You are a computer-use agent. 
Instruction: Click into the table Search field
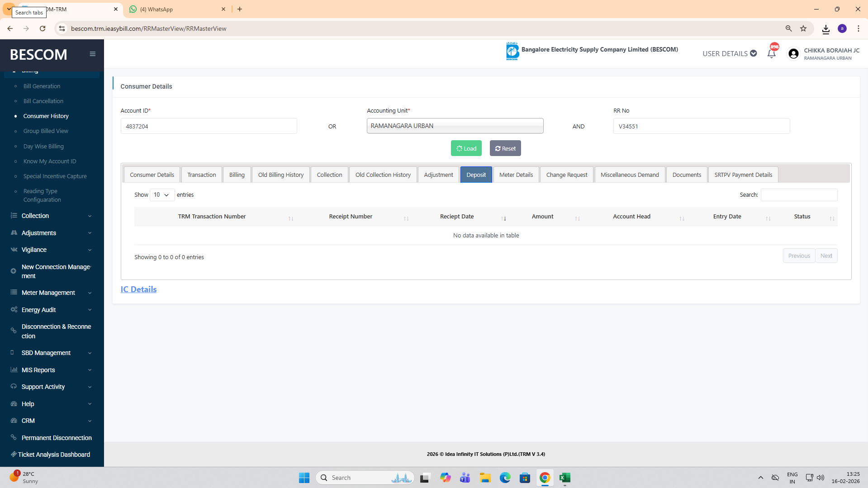click(799, 195)
